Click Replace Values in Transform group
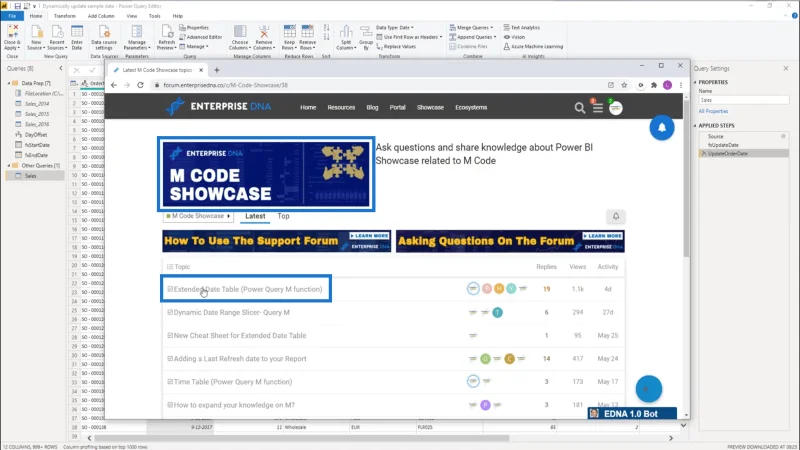This screenshot has height=450, width=800. (396, 46)
